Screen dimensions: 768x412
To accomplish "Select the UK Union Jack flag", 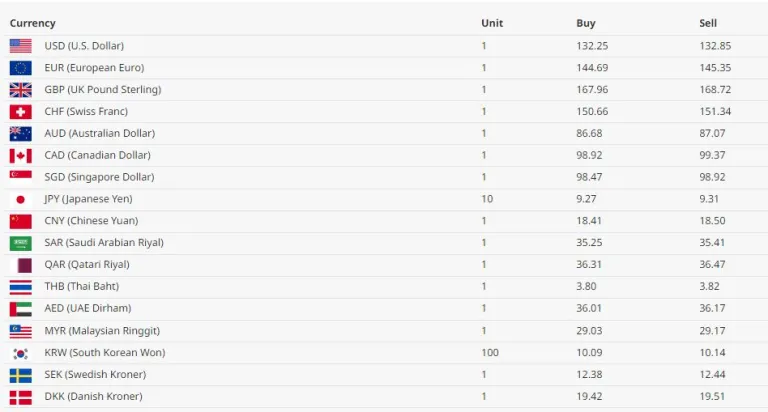I will [x=20, y=90].
